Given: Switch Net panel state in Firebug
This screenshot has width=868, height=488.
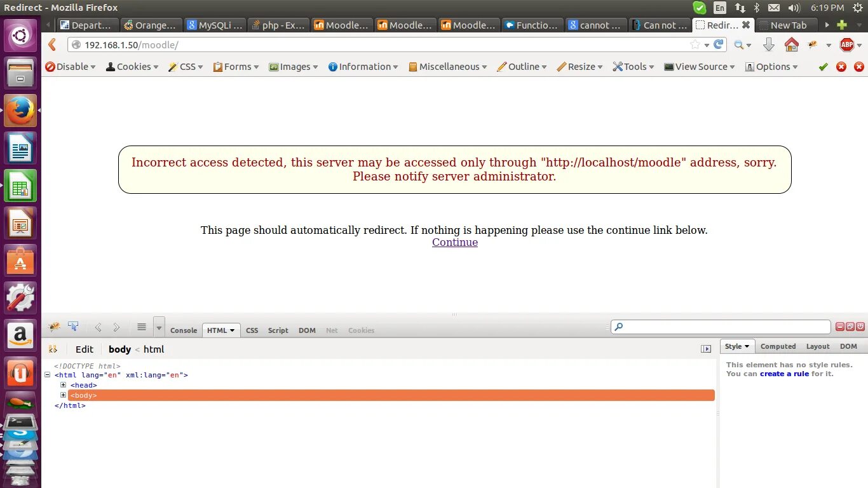Looking at the screenshot, I should [331, 330].
